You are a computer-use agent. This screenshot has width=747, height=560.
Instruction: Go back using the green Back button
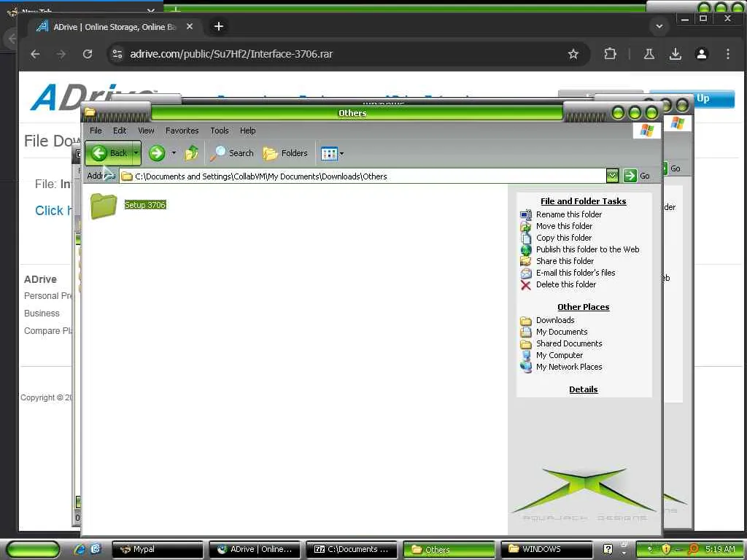[109, 153]
